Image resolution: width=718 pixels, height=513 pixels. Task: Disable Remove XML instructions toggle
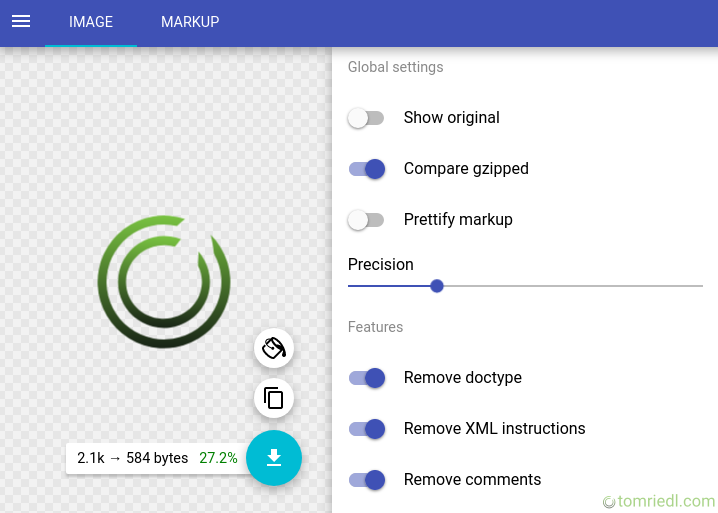tap(366, 429)
